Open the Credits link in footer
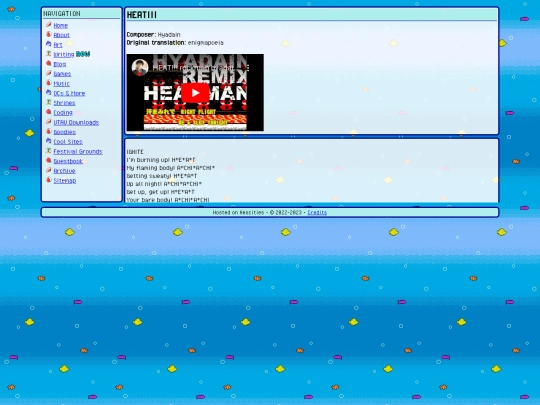Screen dimensions: 540x405 tap(317, 212)
